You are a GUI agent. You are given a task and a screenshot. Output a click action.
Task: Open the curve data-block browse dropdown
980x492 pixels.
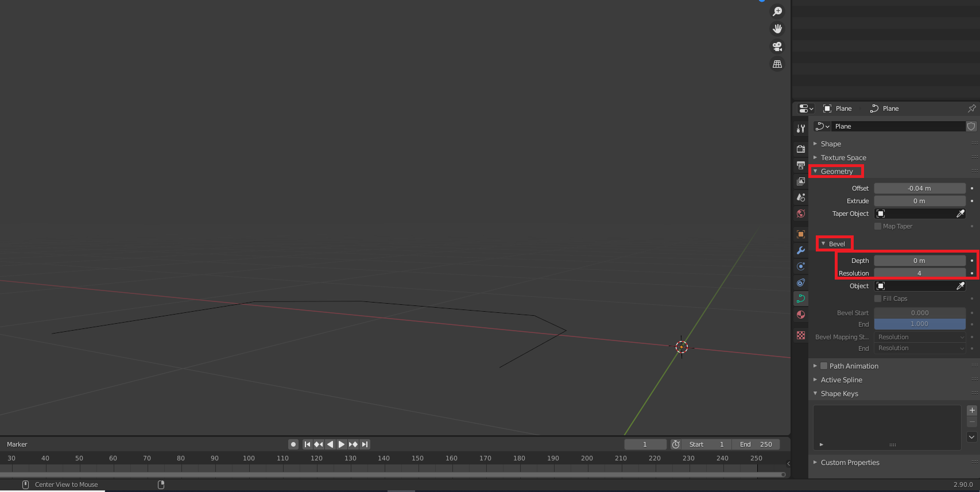click(823, 126)
